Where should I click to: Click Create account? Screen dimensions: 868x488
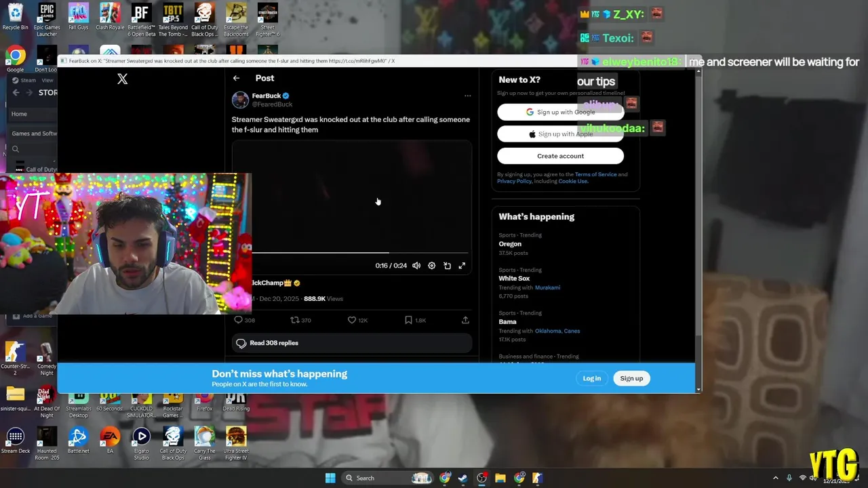click(560, 156)
